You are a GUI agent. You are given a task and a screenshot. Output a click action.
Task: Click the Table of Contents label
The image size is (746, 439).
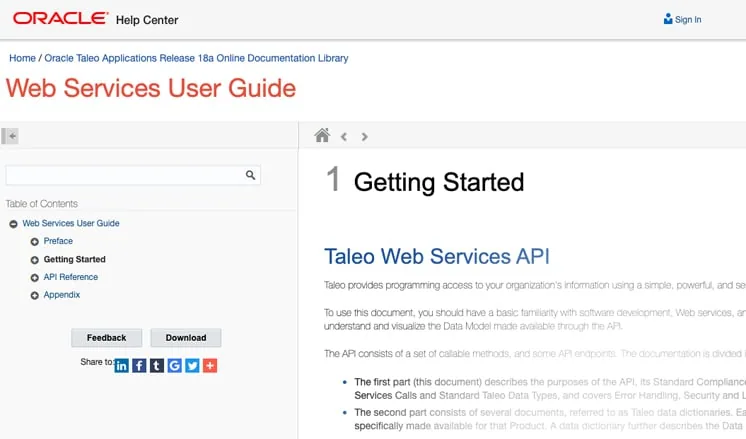pyautogui.click(x=41, y=204)
